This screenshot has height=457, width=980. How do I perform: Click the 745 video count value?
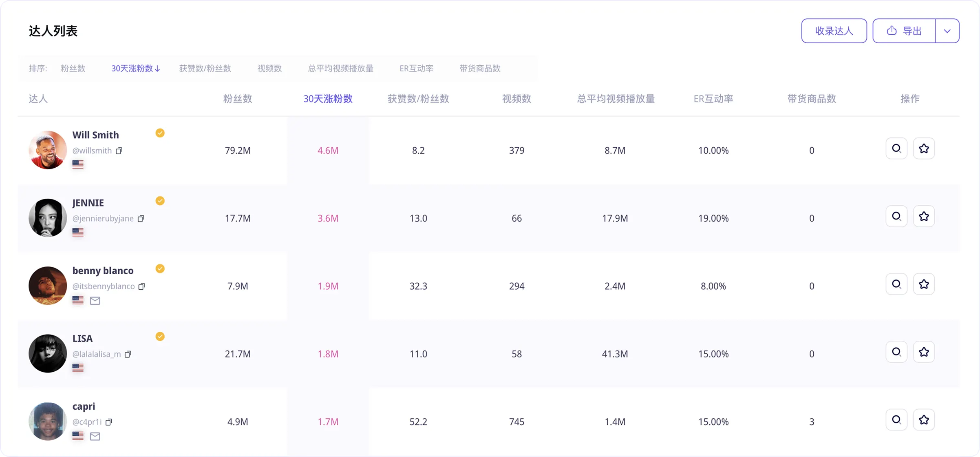[x=516, y=422]
